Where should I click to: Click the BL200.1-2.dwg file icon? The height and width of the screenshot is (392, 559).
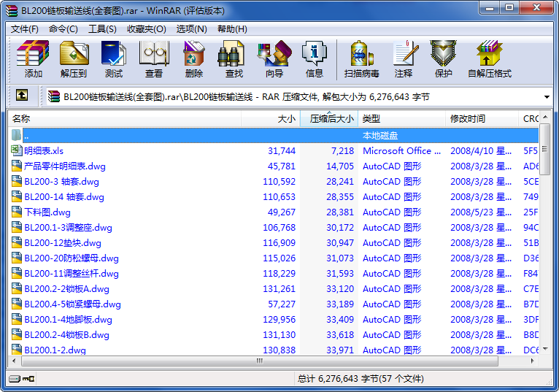pos(16,349)
